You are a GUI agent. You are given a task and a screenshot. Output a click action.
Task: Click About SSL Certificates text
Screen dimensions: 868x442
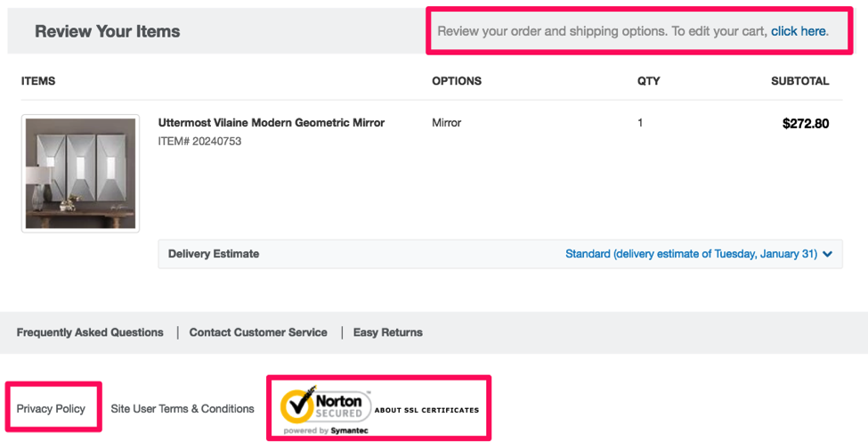pos(426,410)
